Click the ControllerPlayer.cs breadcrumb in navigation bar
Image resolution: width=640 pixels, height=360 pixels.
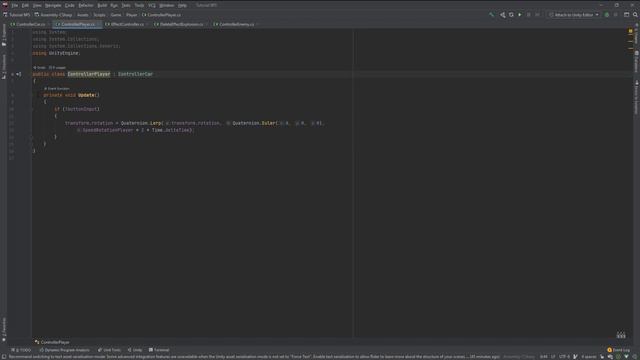tap(162, 15)
